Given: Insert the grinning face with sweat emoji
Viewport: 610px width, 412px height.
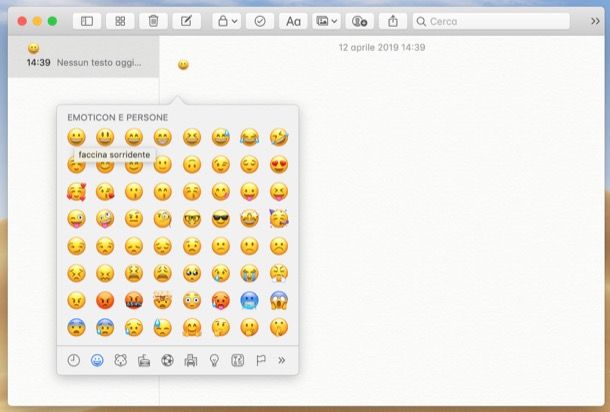Looking at the screenshot, I should click(221, 137).
